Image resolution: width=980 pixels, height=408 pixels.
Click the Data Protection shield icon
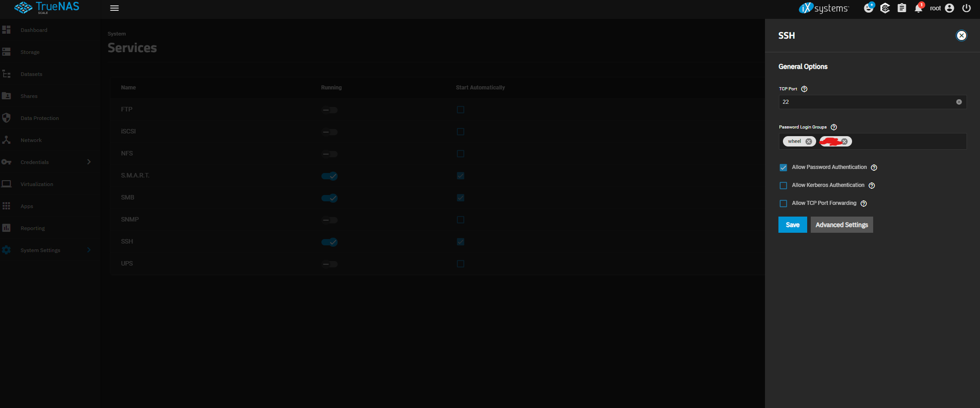[6, 118]
